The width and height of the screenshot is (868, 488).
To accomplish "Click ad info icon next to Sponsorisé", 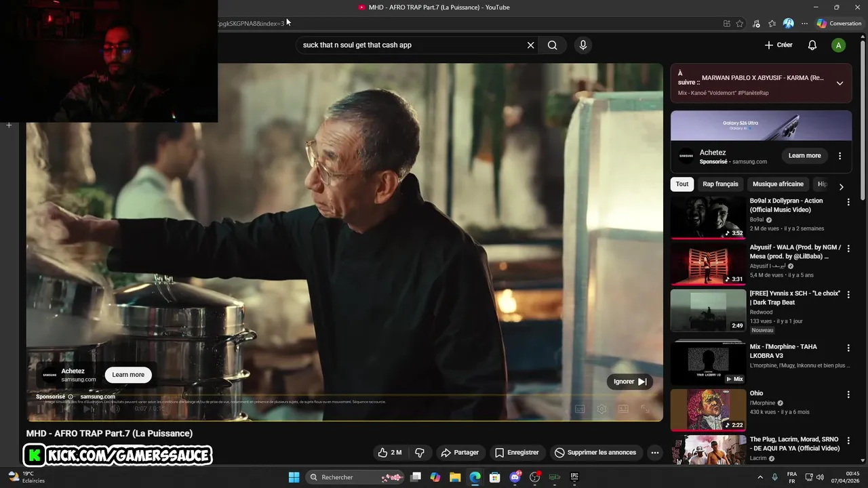I will click(x=71, y=396).
